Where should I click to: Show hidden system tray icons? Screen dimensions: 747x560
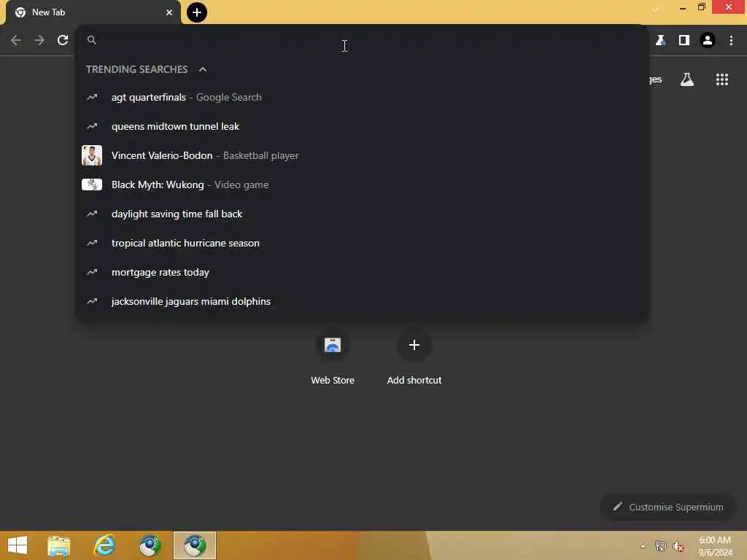(643, 546)
